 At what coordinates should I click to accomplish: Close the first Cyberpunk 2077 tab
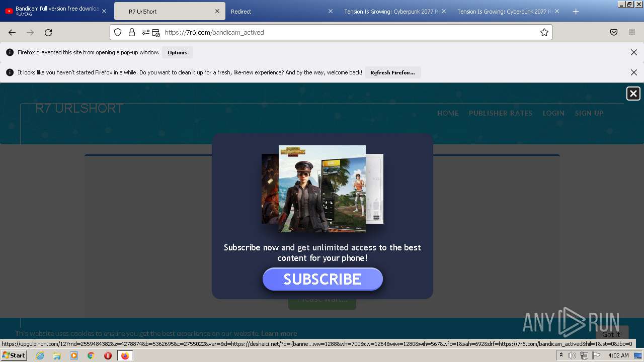tap(444, 11)
